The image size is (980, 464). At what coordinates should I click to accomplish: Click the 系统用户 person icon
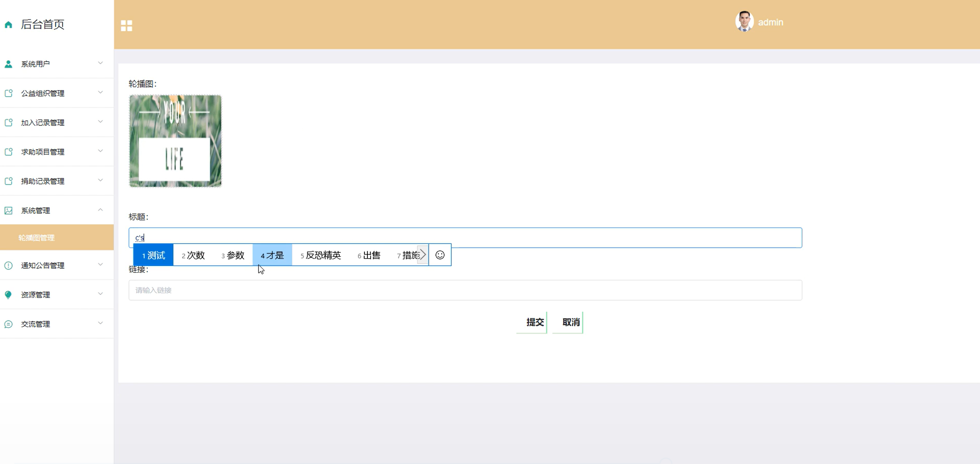[8, 64]
